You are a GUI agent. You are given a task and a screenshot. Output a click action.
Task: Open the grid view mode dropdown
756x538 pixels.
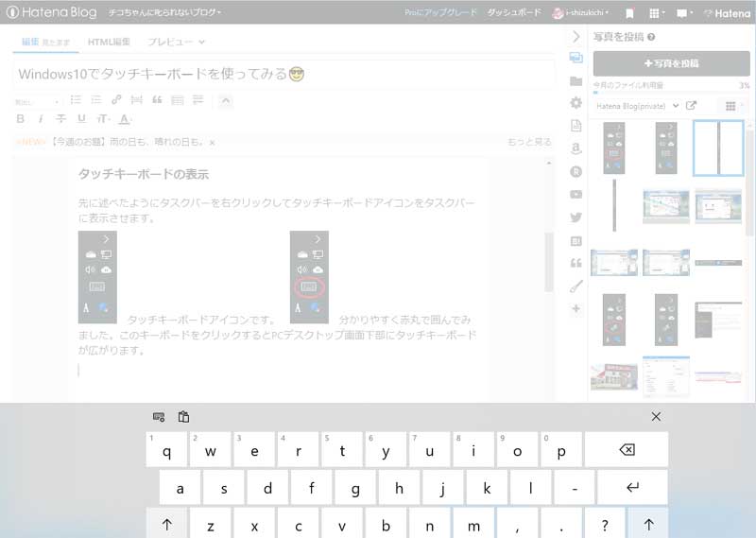coord(733,106)
